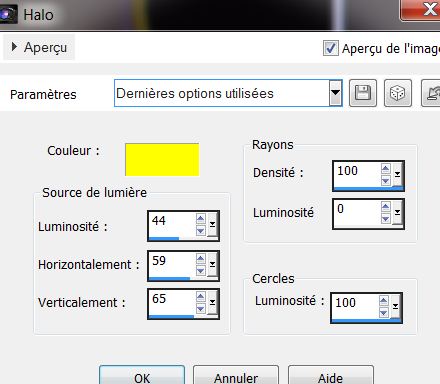Image resolution: width=440 pixels, height=384 pixels.
Task: Click the Cercles Luminosité value field
Action: pos(355,305)
